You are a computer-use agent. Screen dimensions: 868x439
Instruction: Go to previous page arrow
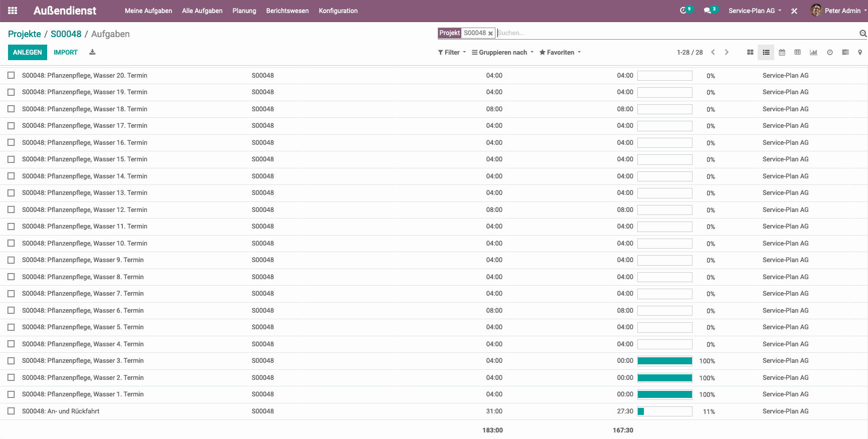coord(713,52)
